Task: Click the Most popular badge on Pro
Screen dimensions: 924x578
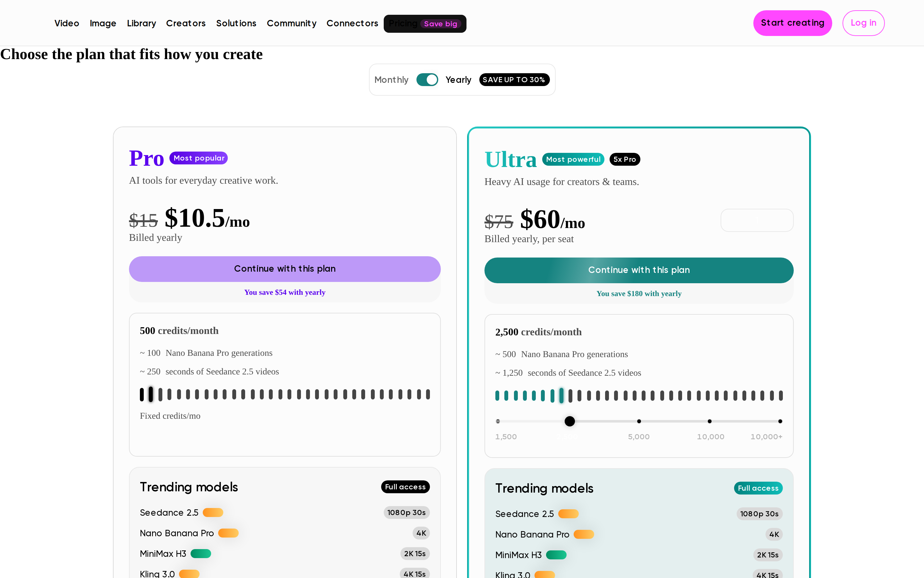Action: (x=199, y=158)
